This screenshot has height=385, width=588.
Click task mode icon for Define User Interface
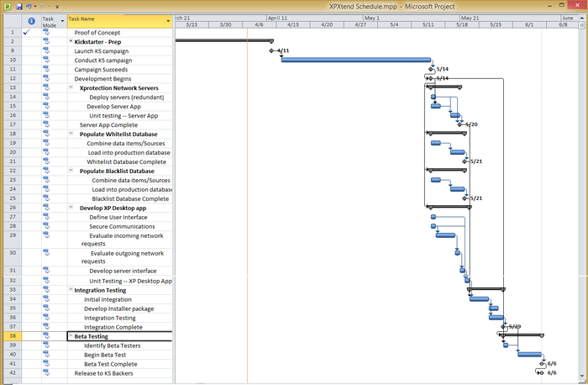coord(46,217)
